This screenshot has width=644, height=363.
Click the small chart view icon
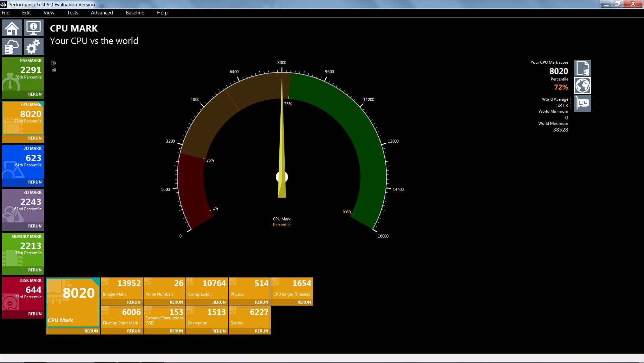pos(53,70)
